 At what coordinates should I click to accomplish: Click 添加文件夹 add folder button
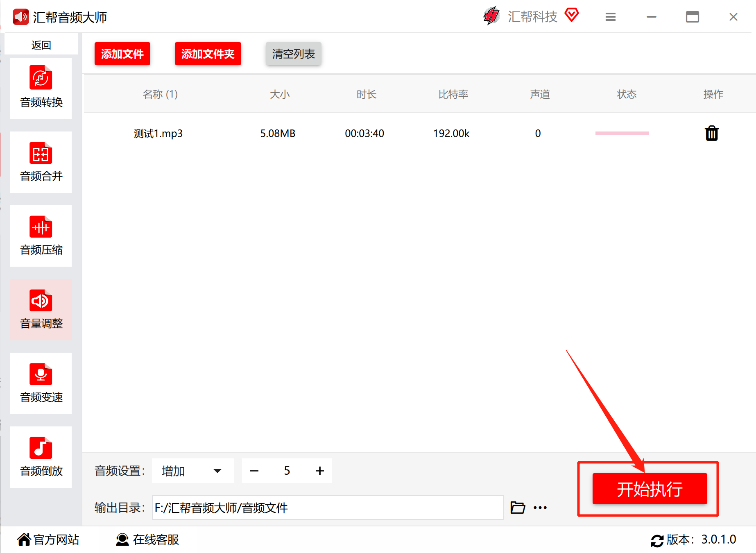[208, 54]
